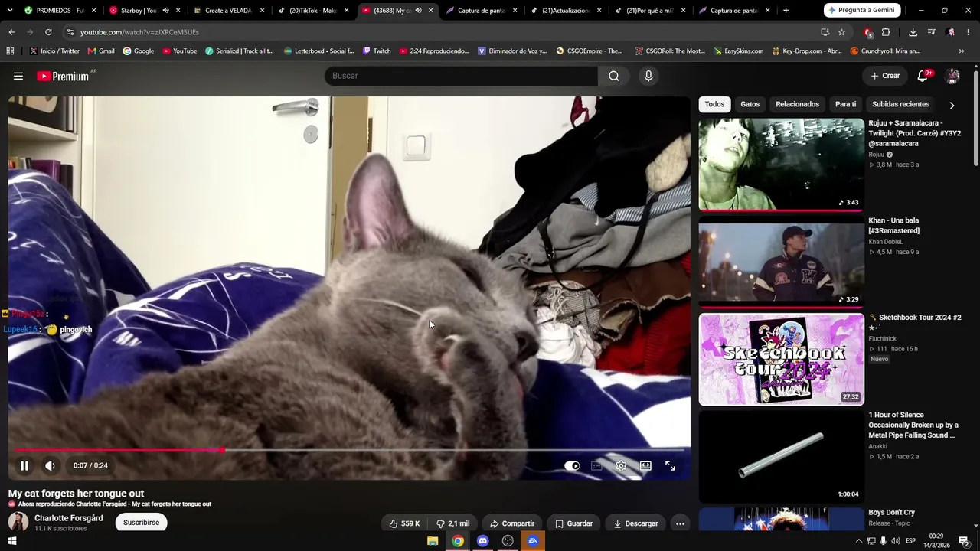Save video with the Guardar button
Image resolution: width=980 pixels, height=551 pixels.
point(573,523)
